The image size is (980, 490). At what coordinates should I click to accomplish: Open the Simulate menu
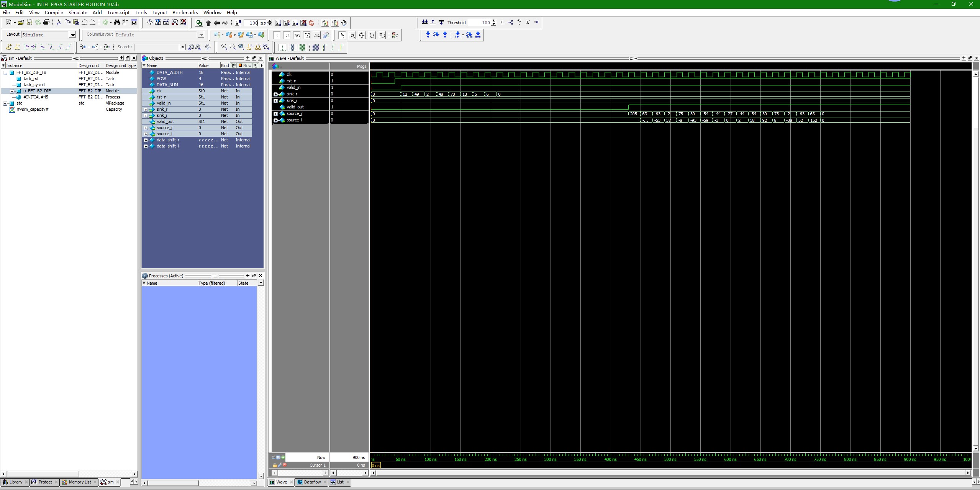pyautogui.click(x=78, y=12)
